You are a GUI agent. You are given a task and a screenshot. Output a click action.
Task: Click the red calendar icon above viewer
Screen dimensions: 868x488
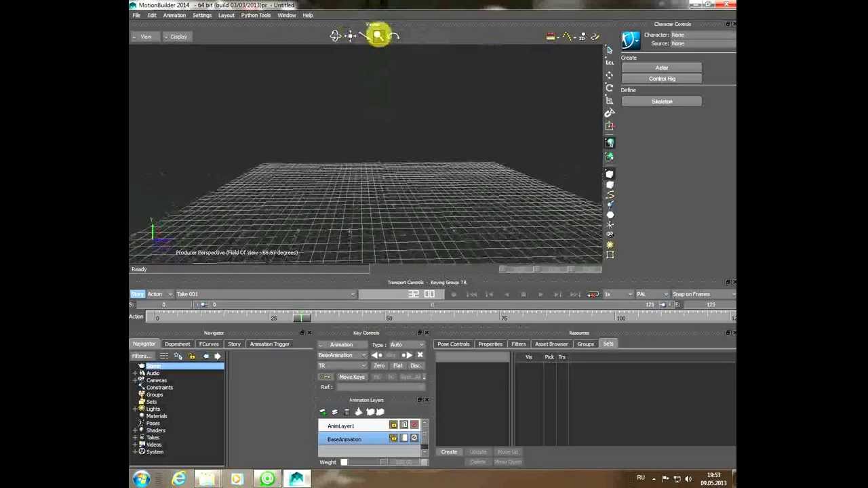pyautogui.click(x=551, y=37)
